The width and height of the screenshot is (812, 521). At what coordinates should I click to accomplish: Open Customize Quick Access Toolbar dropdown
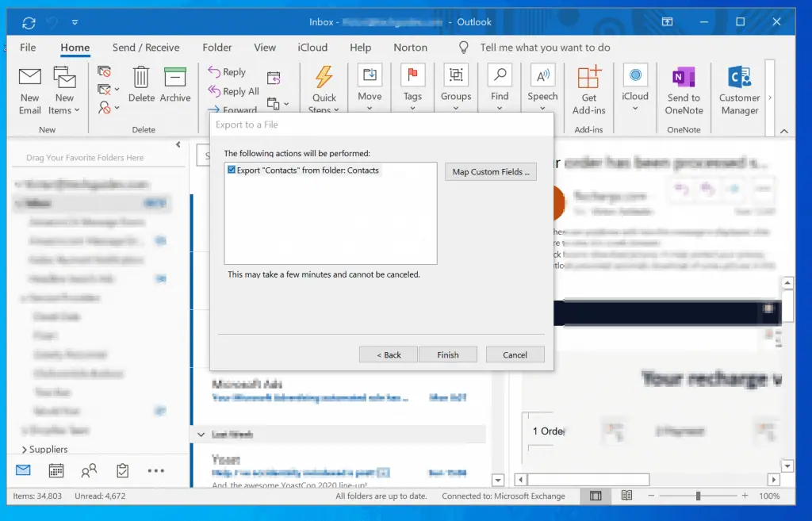click(75, 22)
